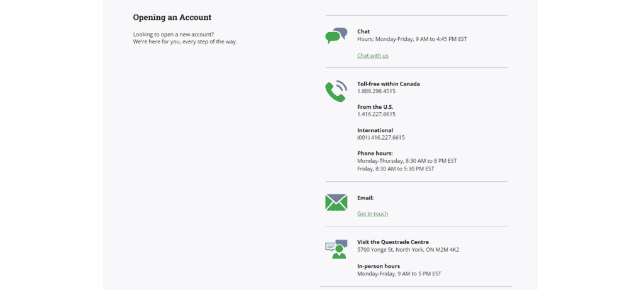
Task: Click the 'Visit the Questrade Centre' title
Action: tap(392, 242)
